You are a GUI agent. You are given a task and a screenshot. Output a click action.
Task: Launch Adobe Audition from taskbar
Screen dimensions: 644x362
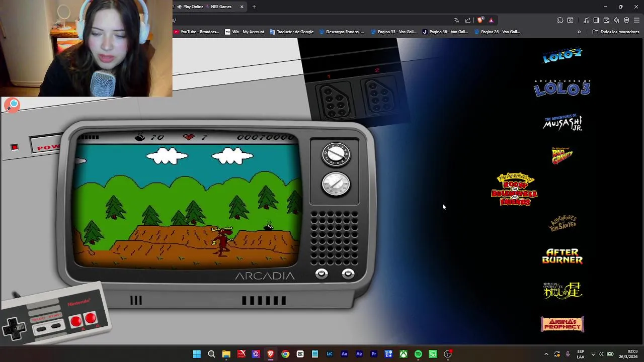pyautogui.click(x=344, y=354)
